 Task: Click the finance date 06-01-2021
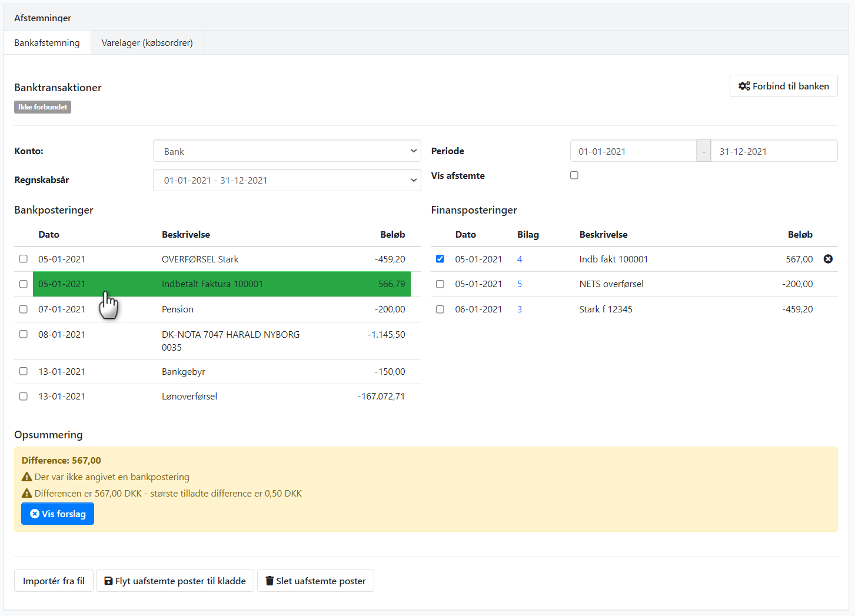478,309
